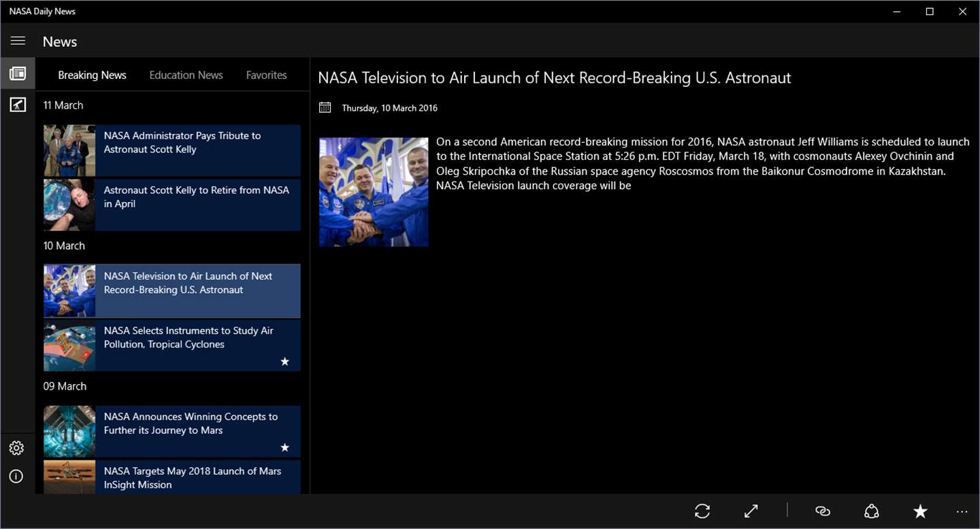Click the '09 March' date header

click(x=65, y=386)
